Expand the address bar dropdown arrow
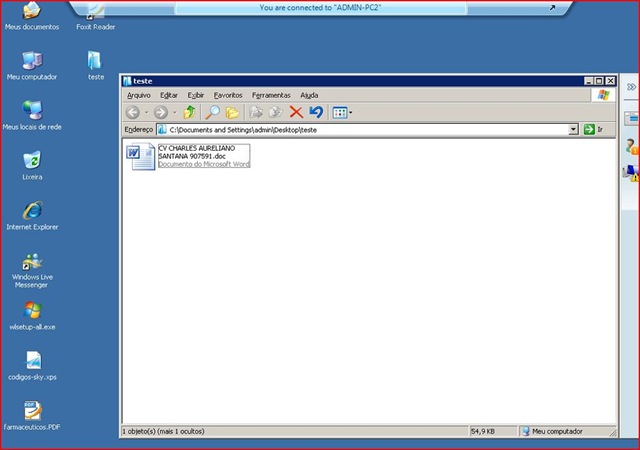640x450 pixels. (x=573, y=130)
